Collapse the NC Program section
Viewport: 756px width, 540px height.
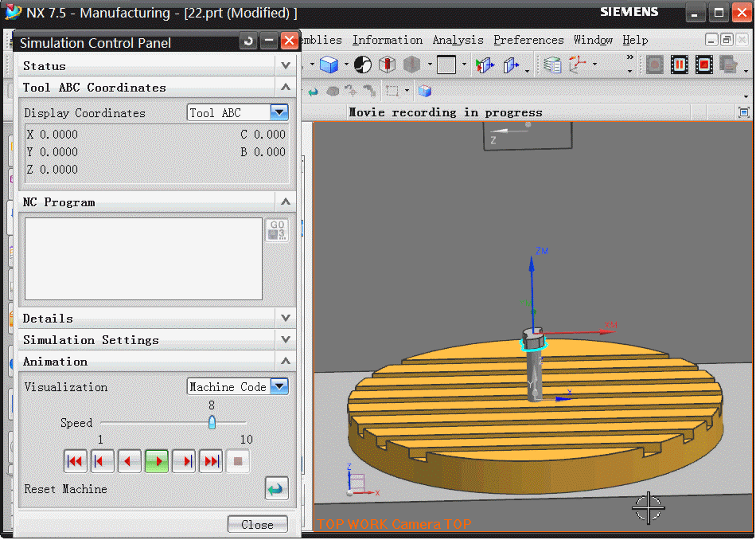(286, 202)
